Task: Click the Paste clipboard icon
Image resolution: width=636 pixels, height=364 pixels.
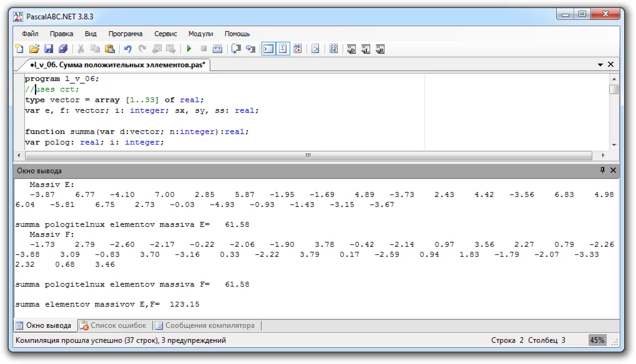Action: pos(110,49)
